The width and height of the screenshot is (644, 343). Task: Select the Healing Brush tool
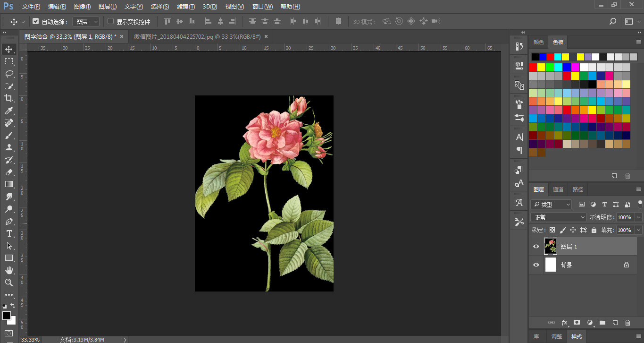click(9, 123)
